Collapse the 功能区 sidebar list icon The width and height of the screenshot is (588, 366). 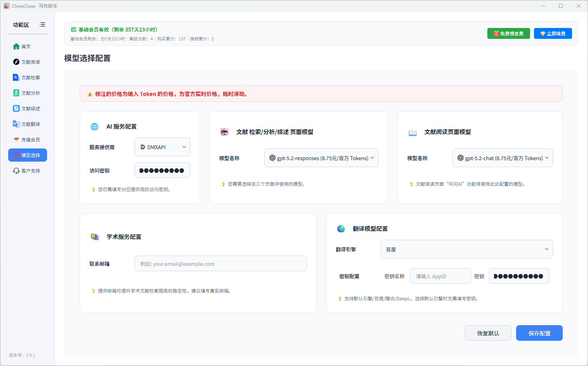point(42,24)
